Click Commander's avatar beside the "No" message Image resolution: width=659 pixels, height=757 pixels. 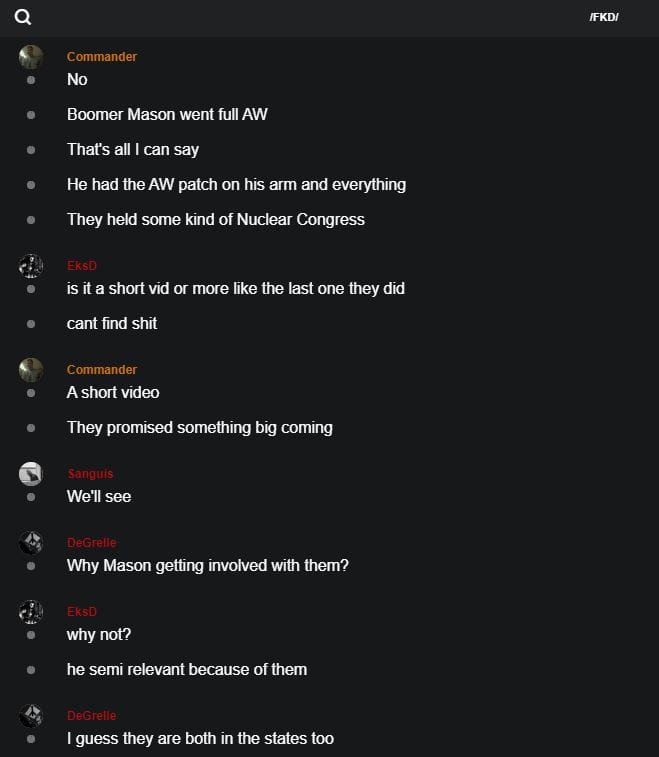click(x=31, y=57)
